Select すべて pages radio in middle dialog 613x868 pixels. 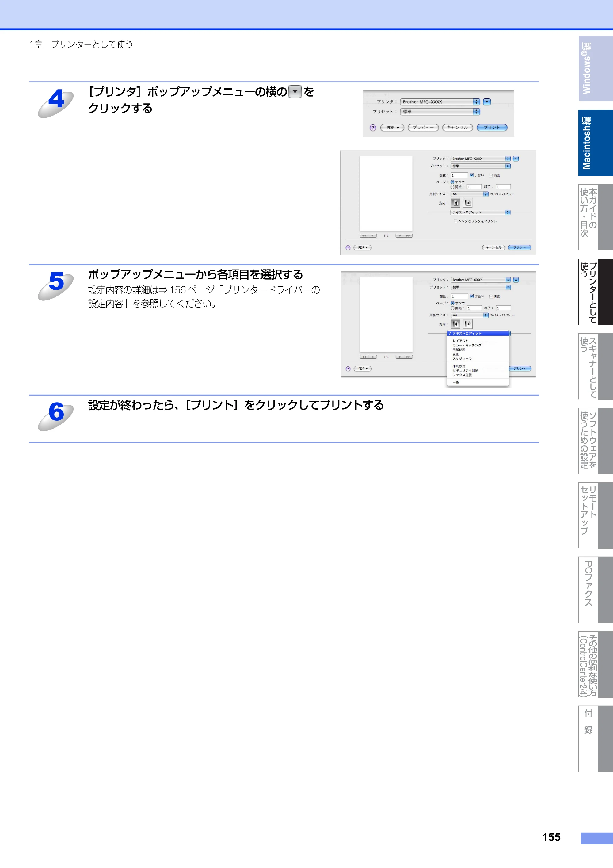(452, 182)
